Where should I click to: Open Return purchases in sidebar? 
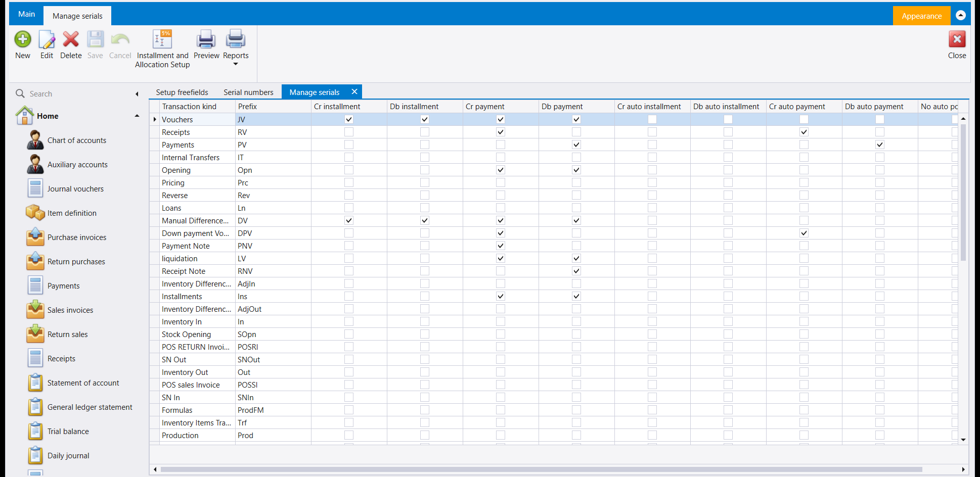coord(76,262)
